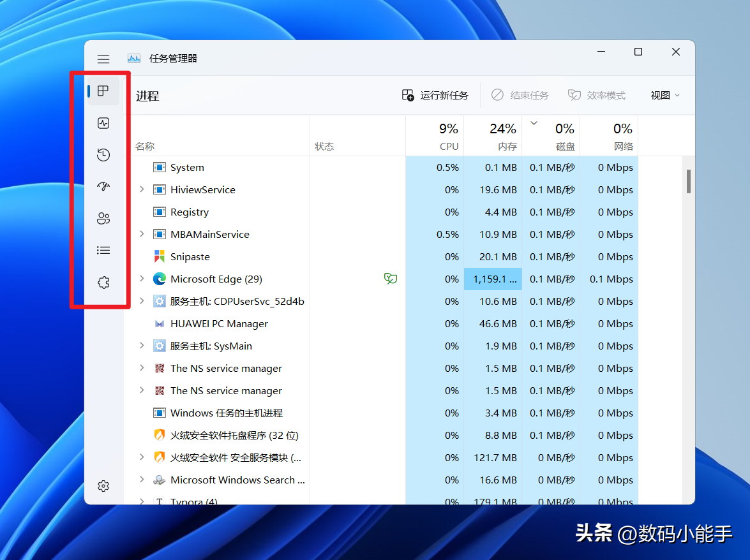Sort by the 内存 column header
This screenshot has height=560, width=750.
coord(493,136)
